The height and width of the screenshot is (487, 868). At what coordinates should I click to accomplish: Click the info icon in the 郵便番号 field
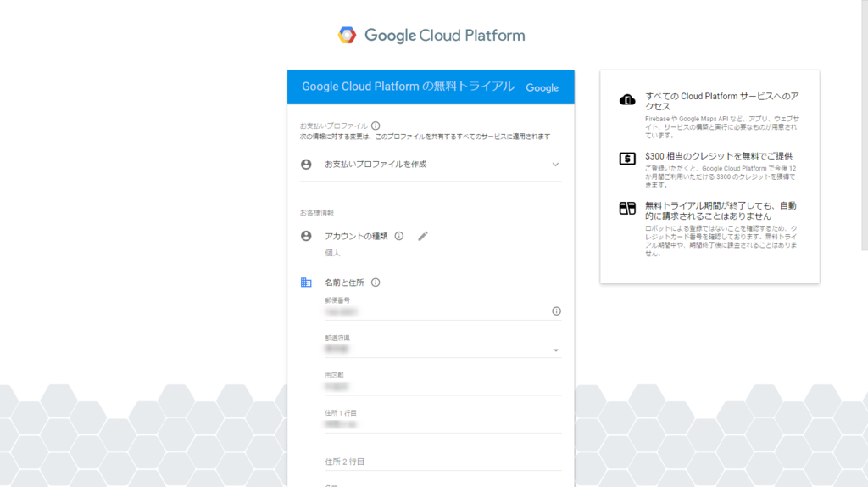coord(556,311)
